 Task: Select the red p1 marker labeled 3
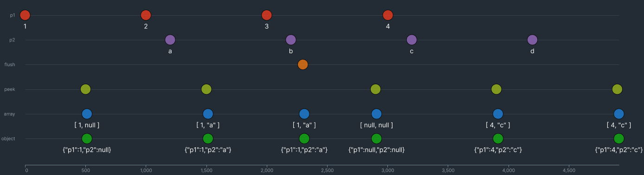point(266,15)
